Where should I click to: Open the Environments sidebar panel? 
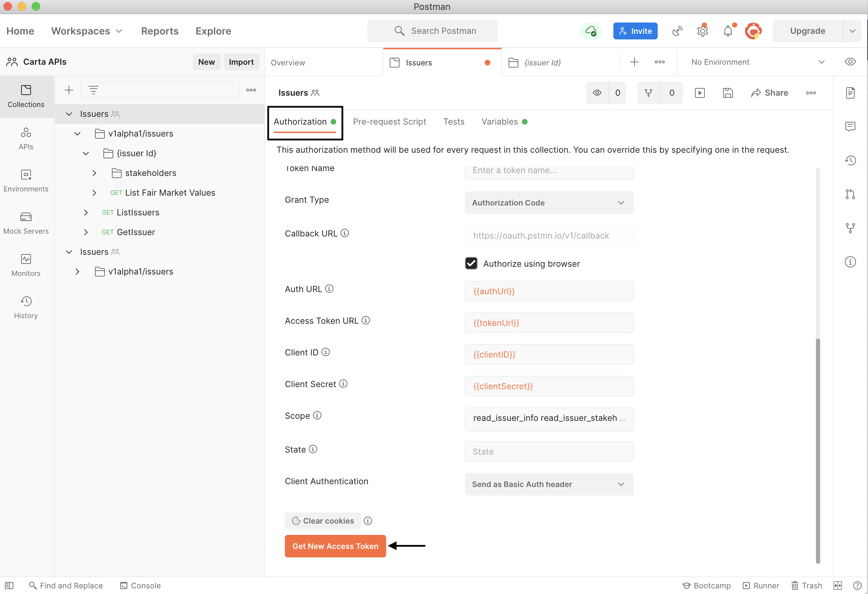[x=26, y=181]
